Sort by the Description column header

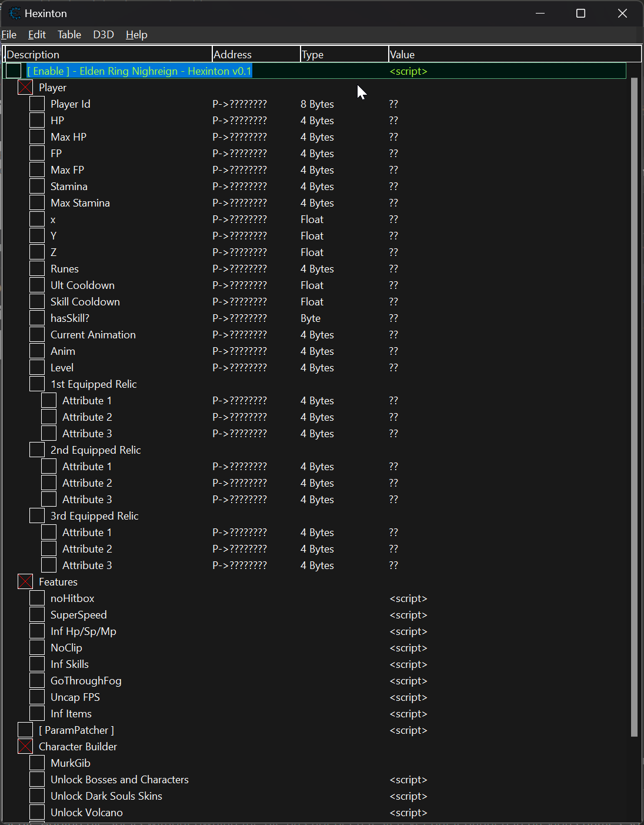point(108,55)
